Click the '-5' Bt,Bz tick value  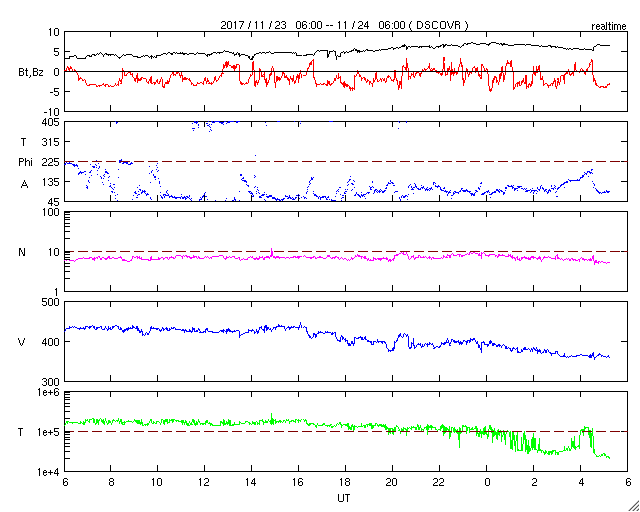click(x=54, y=92)
